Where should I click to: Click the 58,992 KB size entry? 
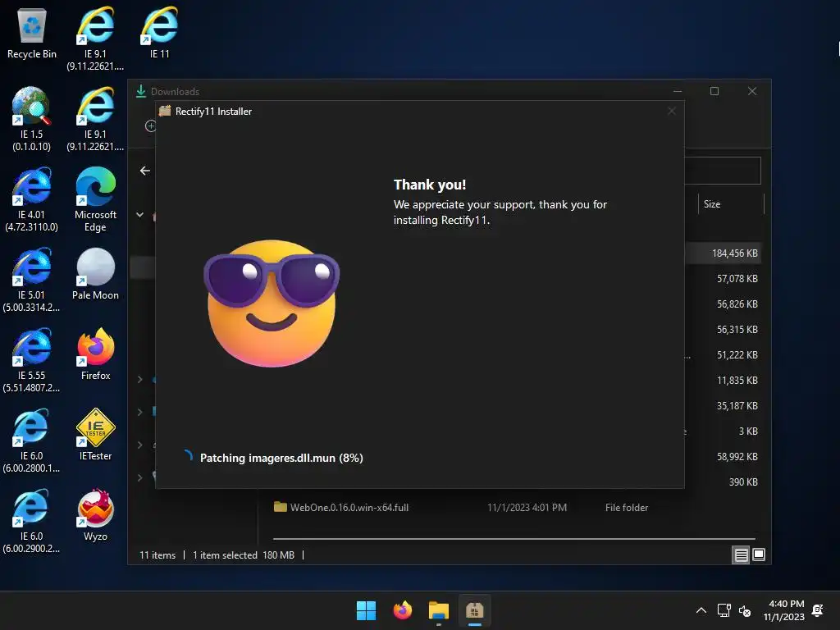coord(737,456)
